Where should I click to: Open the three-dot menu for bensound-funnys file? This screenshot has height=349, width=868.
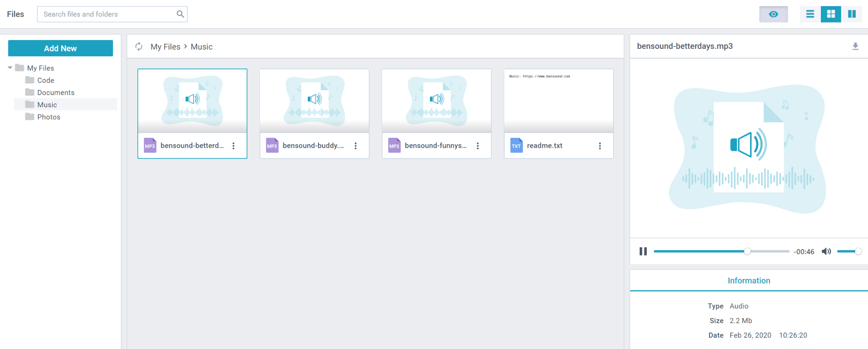coord(478,146)
